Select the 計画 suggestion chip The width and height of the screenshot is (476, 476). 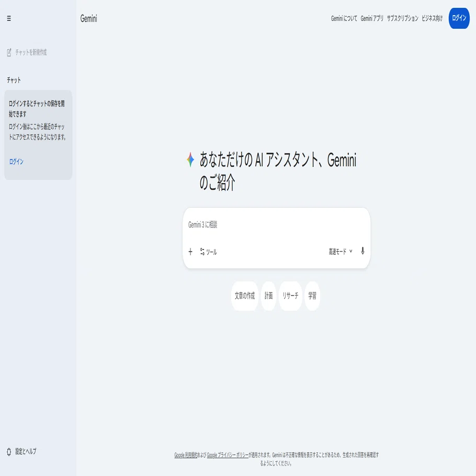click(x=269, y=296)
